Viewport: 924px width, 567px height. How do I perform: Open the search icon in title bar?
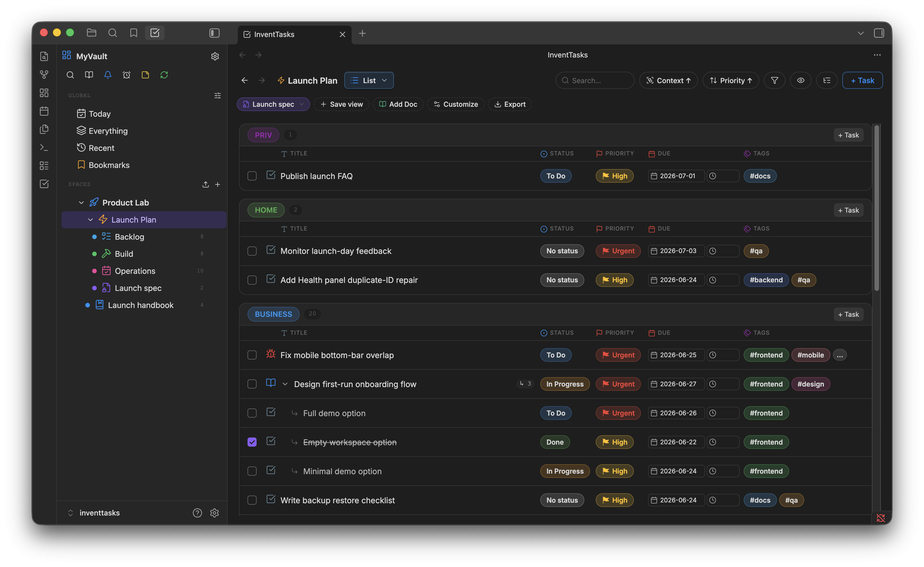coord(112,33)
